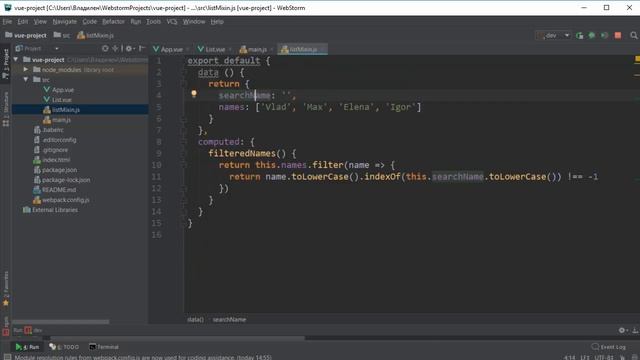
Task: Close the listMixin.js editor tab
Action: [x=323, y=49]
